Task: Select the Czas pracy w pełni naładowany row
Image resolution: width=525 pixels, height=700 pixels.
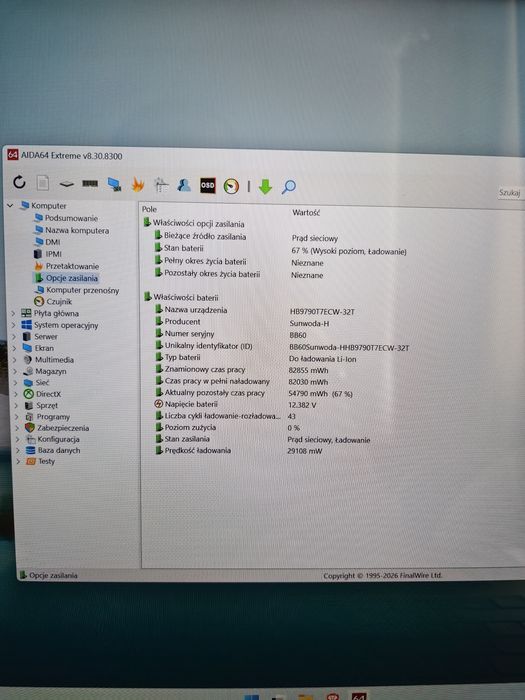Action: (x=242, y=382)
